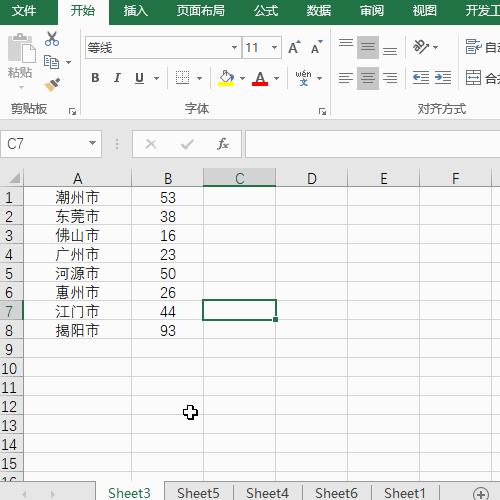Expand the Paste options arrow

tap(22, 88)
